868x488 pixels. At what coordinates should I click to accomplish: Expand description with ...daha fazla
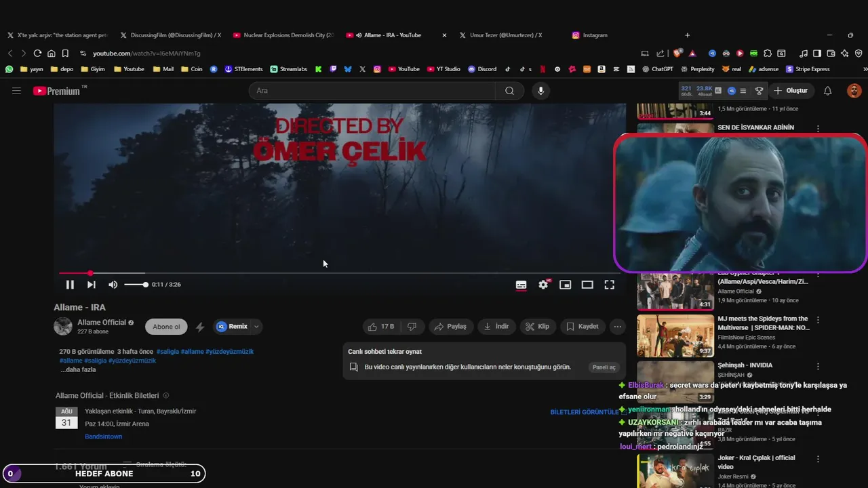(78, 370)
